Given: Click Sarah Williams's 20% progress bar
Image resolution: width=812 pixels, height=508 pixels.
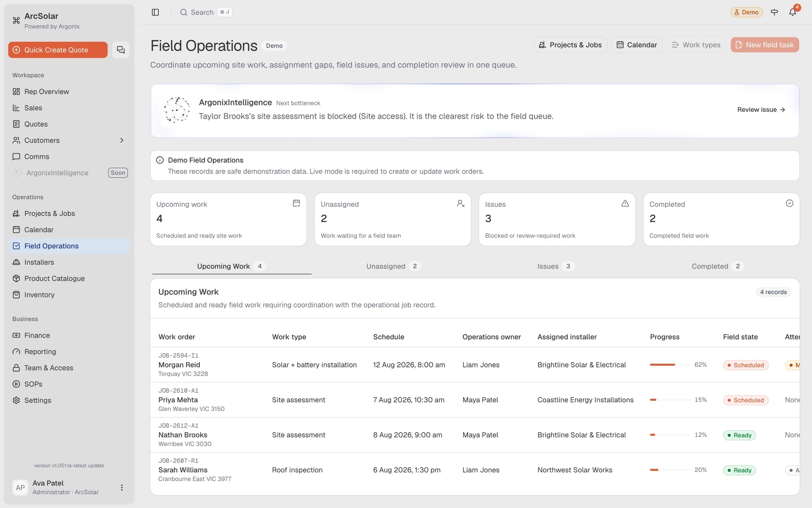Looking at the screenshot, I should (669, 470).
